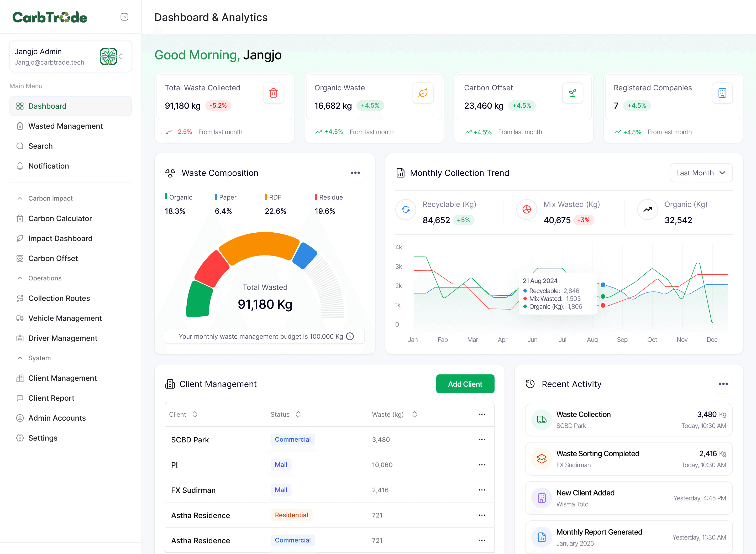Click building icon on Registered Companies card
This screenshot has height=554, width=756.
(x=722, y=93)
